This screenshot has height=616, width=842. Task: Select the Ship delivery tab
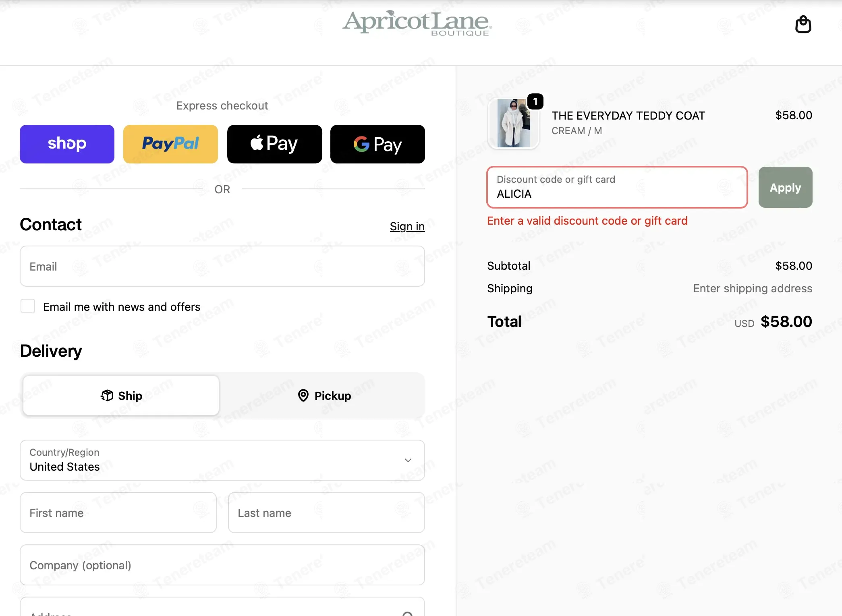(121, 395)
